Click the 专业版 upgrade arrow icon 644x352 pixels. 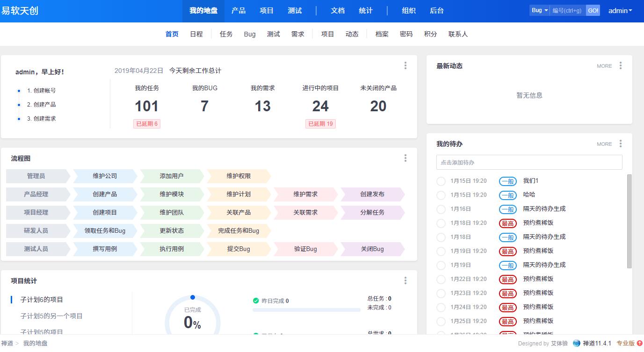pos(639,343)
